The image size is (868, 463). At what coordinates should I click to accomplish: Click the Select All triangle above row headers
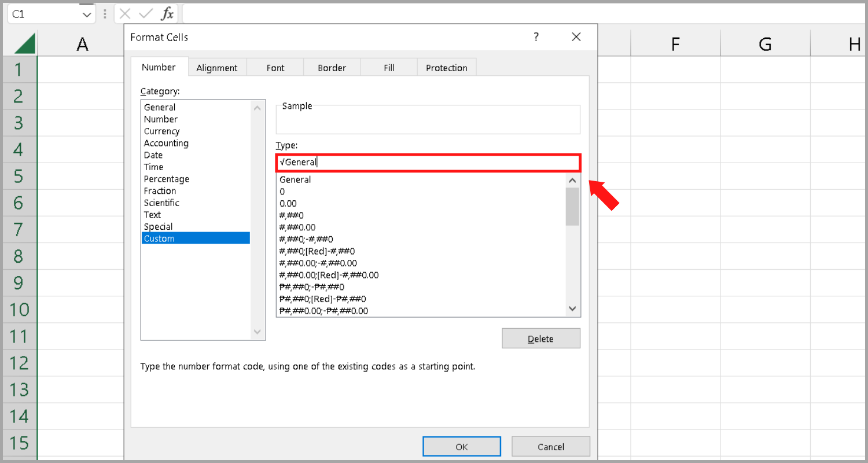(24, 42)
